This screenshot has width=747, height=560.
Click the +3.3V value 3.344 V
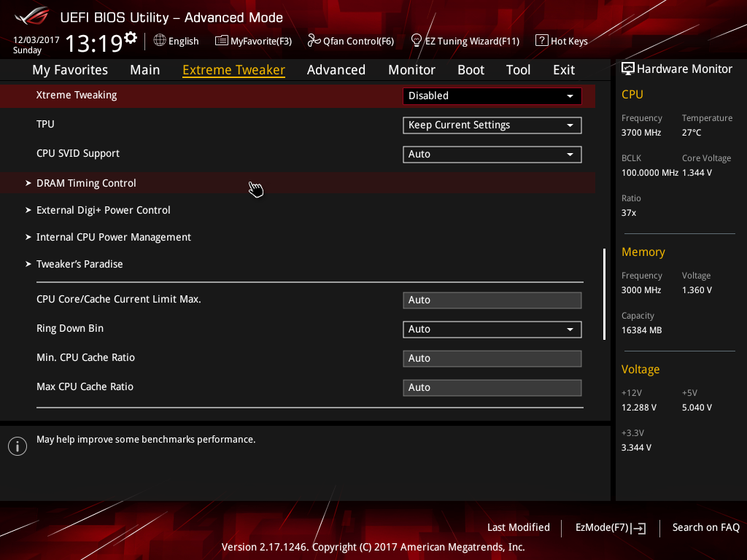click(x=636, y=448)
